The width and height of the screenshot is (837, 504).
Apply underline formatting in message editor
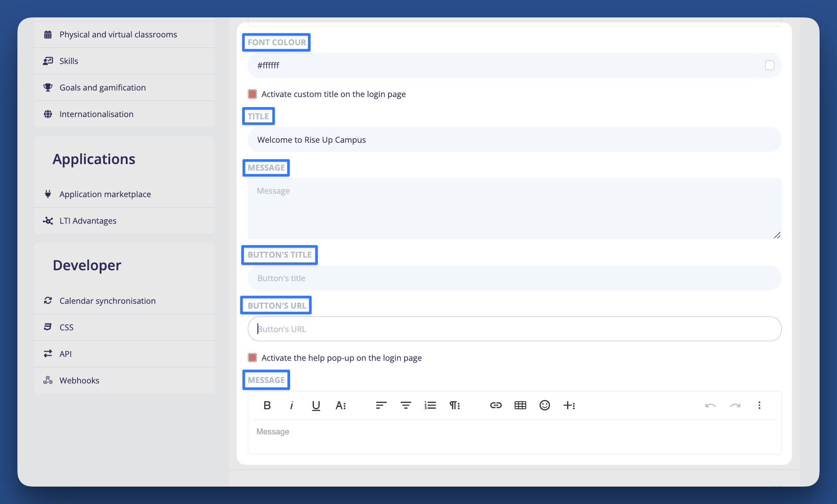pos(316,405)
